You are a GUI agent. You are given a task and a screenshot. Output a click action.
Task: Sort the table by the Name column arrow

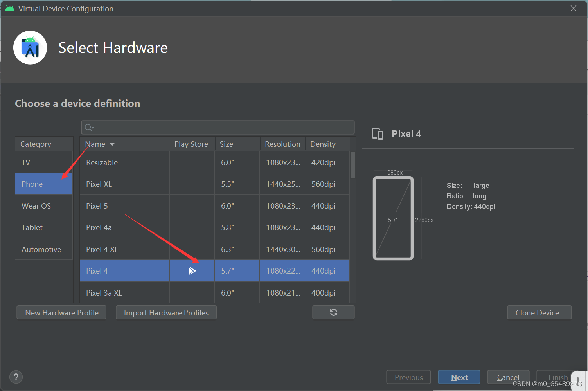coord(112,144)
